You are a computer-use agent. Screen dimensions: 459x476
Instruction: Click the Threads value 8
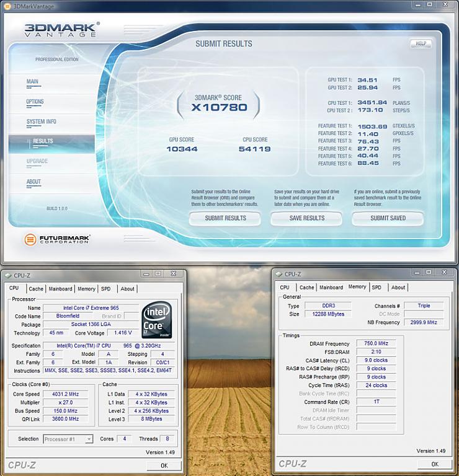[x=167, y=439]
